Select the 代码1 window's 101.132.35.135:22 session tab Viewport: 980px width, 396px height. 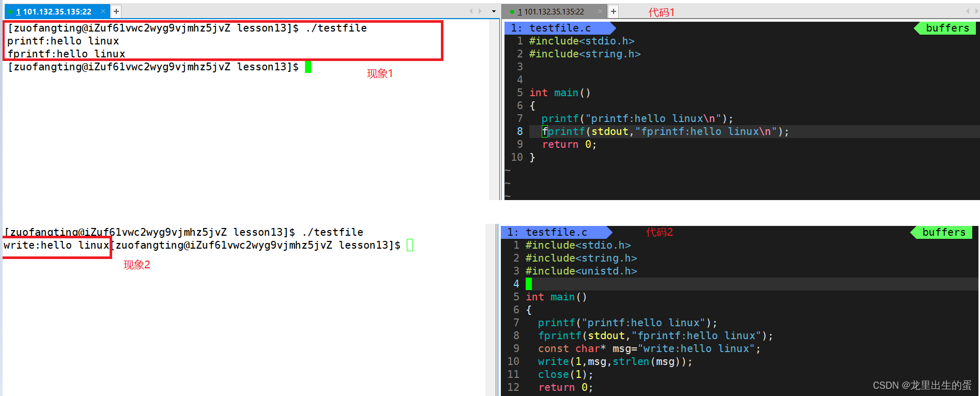(554, 11)
